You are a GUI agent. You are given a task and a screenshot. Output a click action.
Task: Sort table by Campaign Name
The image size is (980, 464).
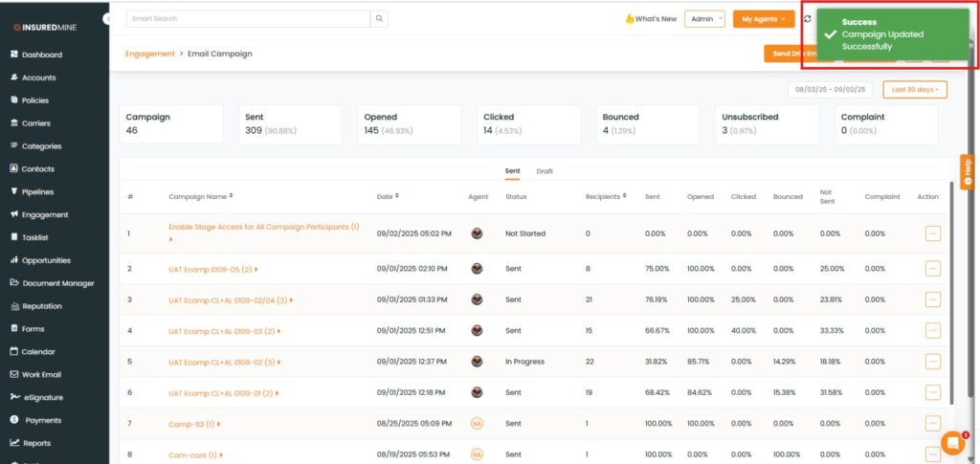coord(232,196)
